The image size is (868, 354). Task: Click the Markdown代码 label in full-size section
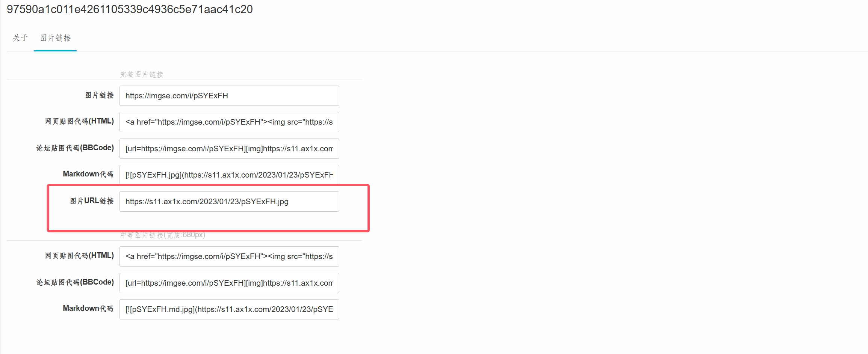tap(88, 174)
